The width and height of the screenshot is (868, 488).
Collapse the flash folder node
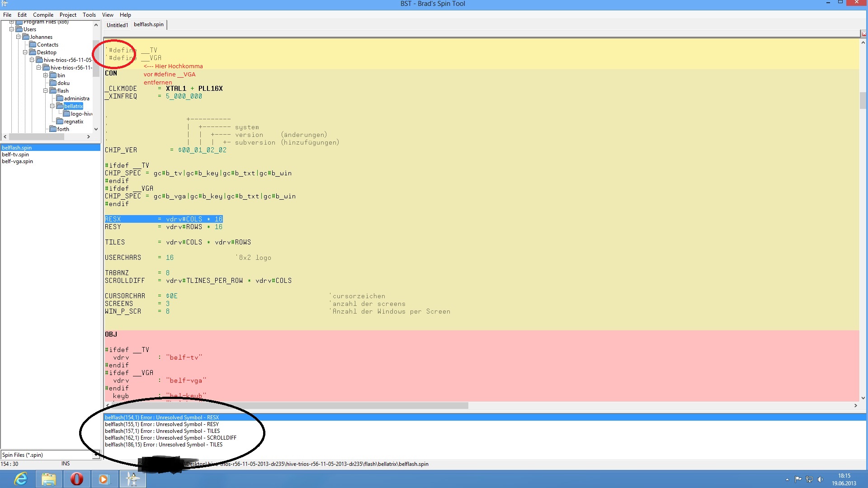coord(45,91)
